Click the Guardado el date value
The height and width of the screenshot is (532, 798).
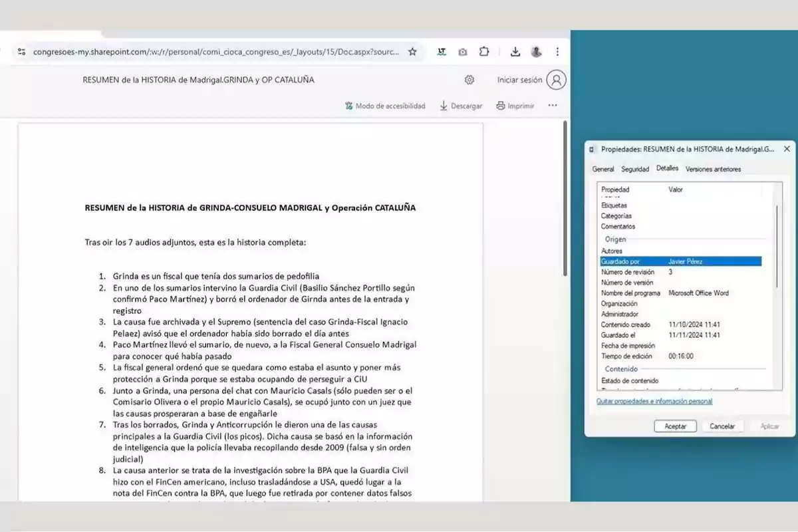[694, 335]
